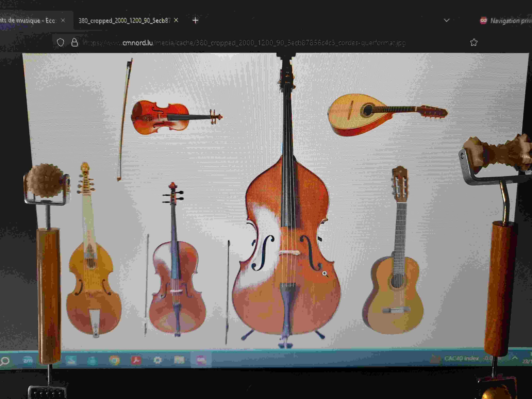Click the violin bow next to violin
This screenshot has width=532, height=399.
pos(124,119)
